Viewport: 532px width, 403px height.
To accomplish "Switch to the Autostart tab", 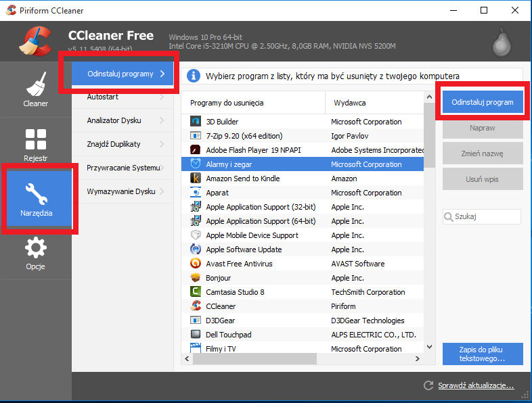I will point(123,97).
